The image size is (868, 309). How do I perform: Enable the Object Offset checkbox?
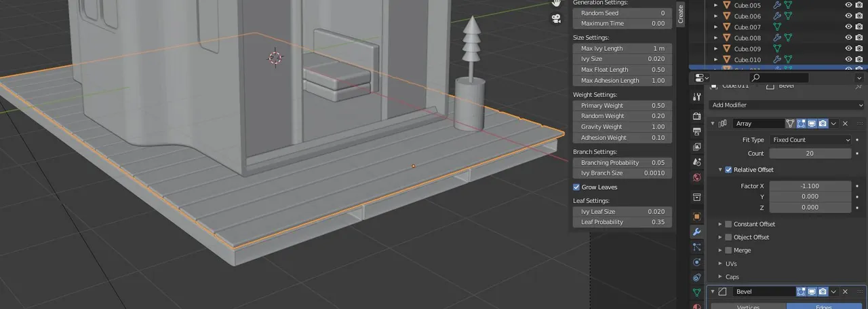(728, 237)
